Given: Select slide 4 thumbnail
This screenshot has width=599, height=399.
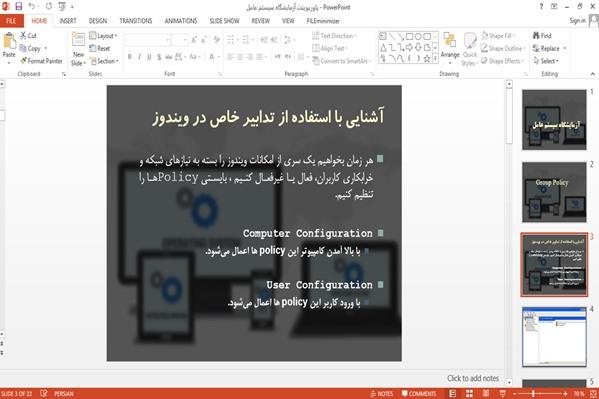Looking at the screenshot, I should 554,337.
